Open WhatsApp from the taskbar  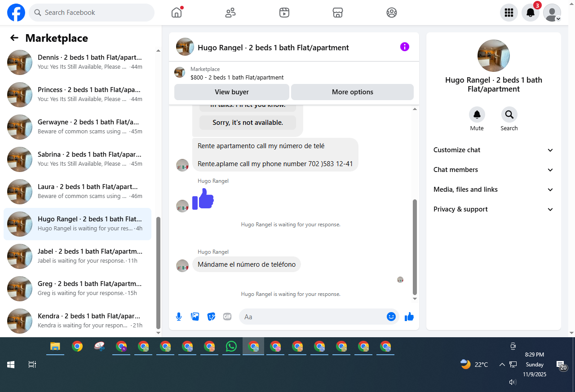pyautogui.click(x=231, y=346)
